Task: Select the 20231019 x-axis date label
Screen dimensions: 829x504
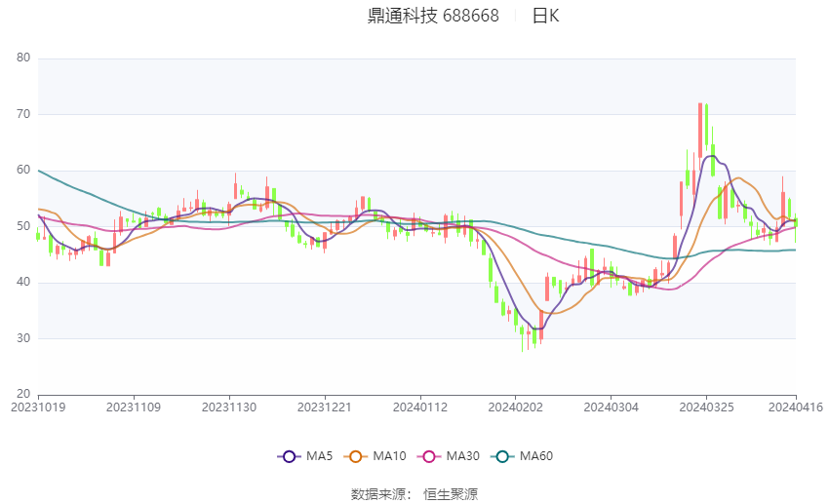Action: pos(38,407)
